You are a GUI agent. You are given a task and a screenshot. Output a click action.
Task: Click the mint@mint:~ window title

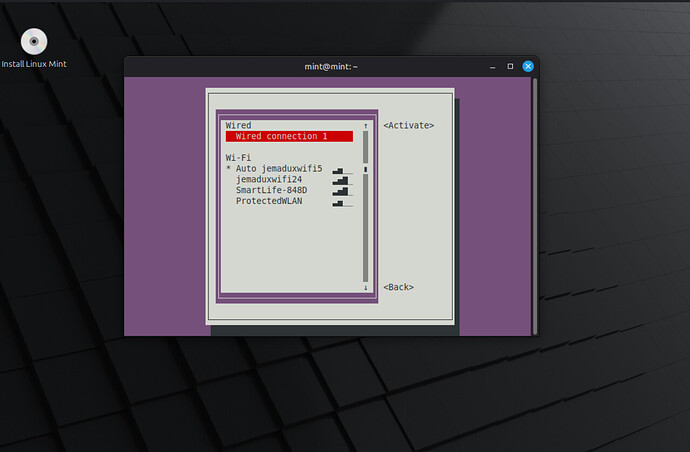coord(331,66)
